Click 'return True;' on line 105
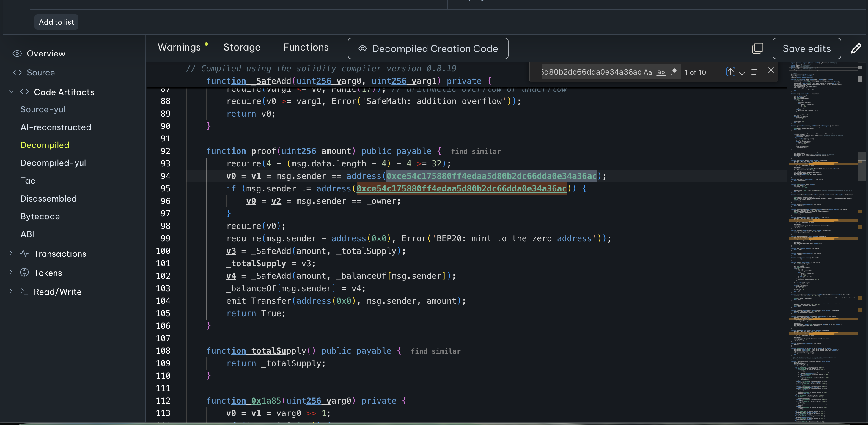 click(x=256, y=313)
